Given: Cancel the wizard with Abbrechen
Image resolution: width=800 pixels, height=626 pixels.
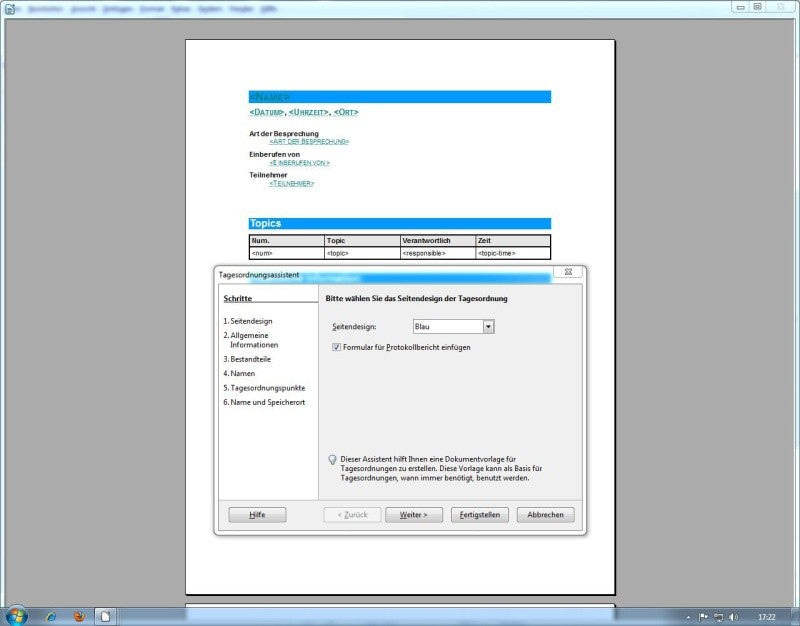Looking at the screenshot, I should tap(545, 515).
